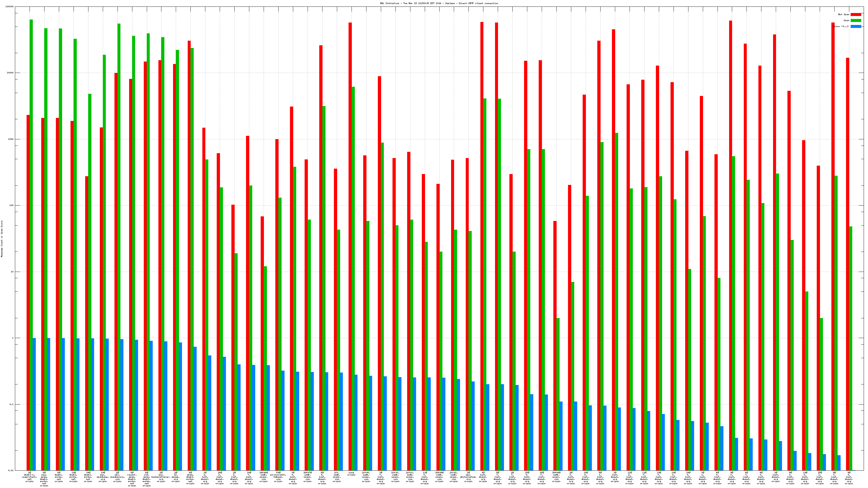Click the RBL Statistics chart title

(439, 3)
